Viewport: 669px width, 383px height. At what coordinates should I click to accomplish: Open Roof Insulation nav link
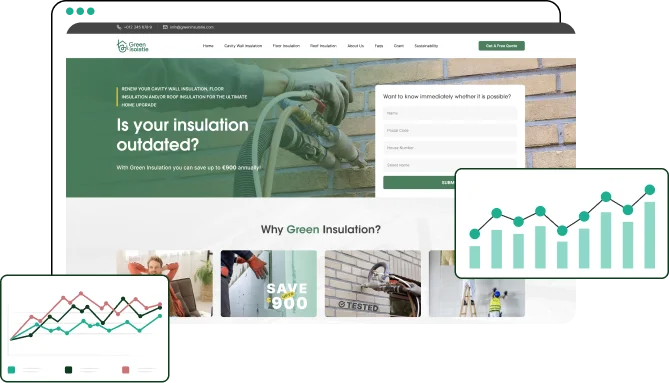(323, 46)
